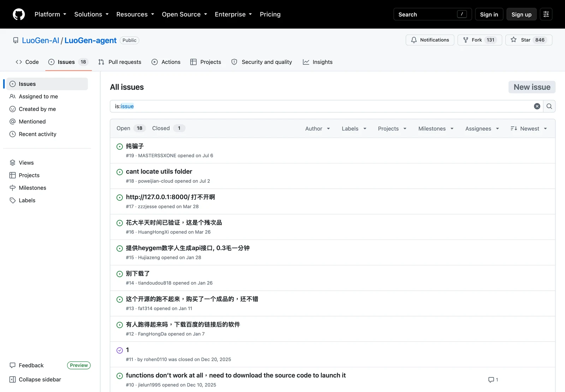This screenshot has height=392, width=565.
Task: Clear the issue search filter
Action: 537,106
